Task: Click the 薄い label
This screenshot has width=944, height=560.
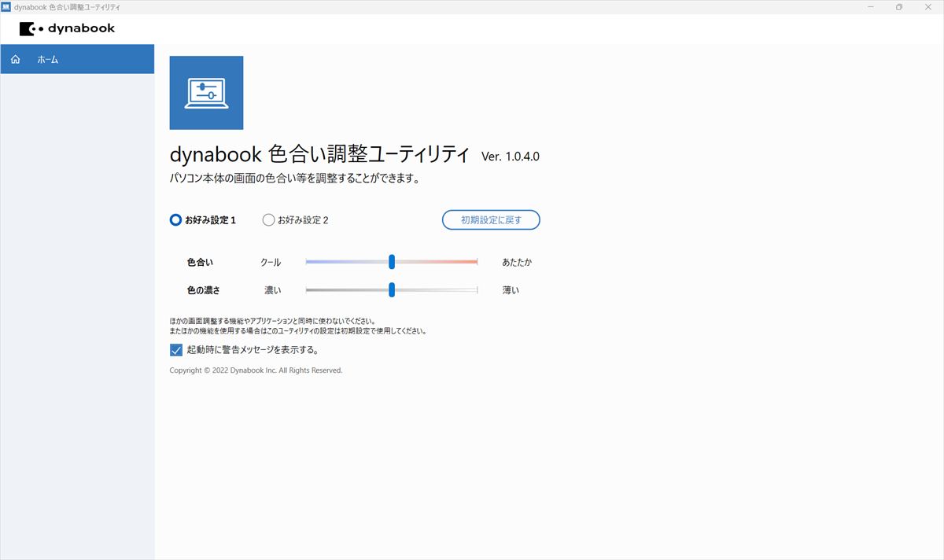Action: pos(511,290)
